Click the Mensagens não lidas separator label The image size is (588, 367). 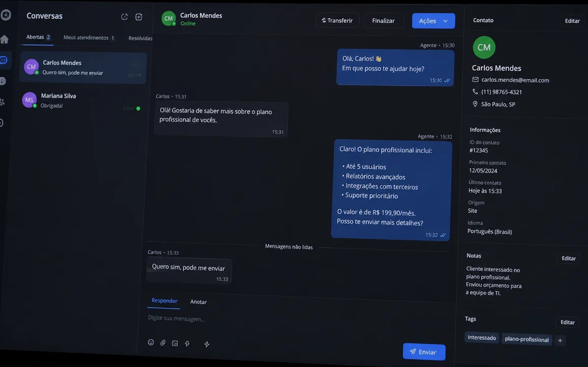[x=289, y=247]
